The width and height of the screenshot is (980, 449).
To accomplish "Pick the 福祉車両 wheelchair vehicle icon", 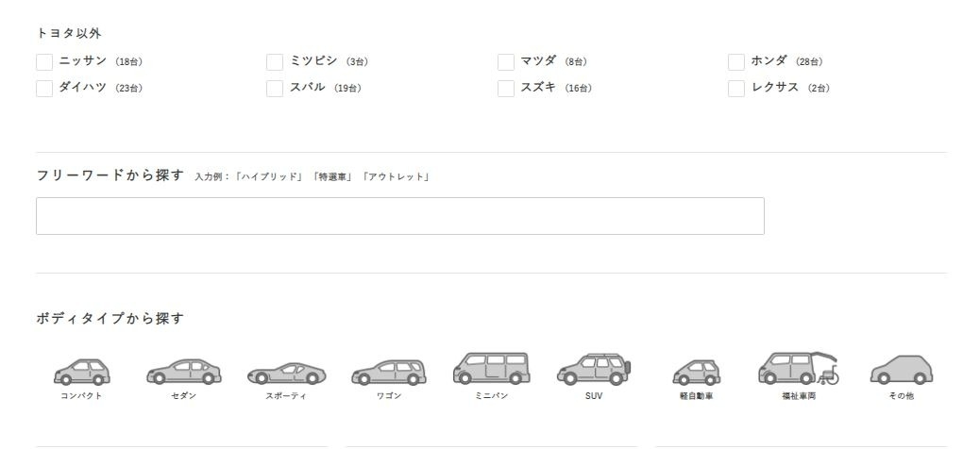I will pos(798,369).
